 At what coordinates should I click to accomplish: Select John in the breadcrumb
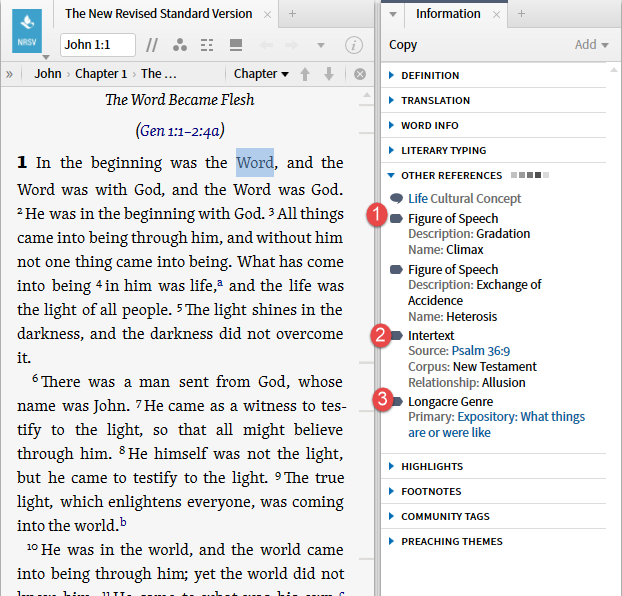(x=48, y=74)
